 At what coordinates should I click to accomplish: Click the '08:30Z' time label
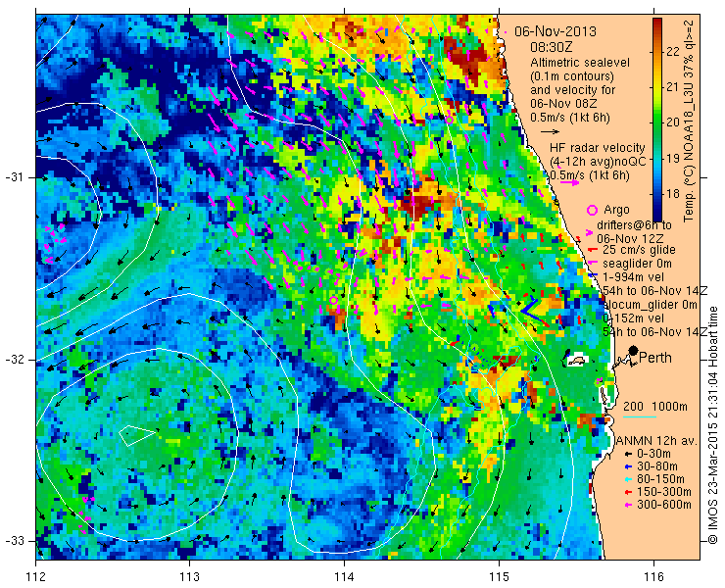click(552, 47)
